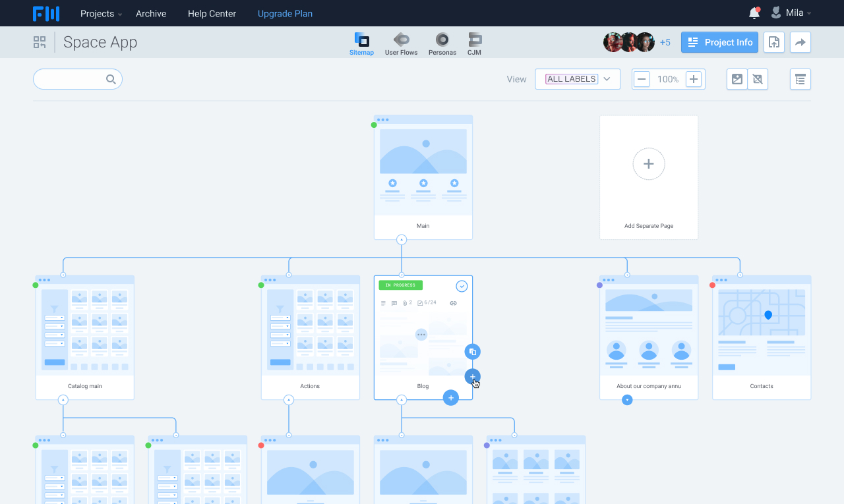Viewport: 844px width, 504px height.
Task: Switch to the CJM tab
Action: point(474,43)
